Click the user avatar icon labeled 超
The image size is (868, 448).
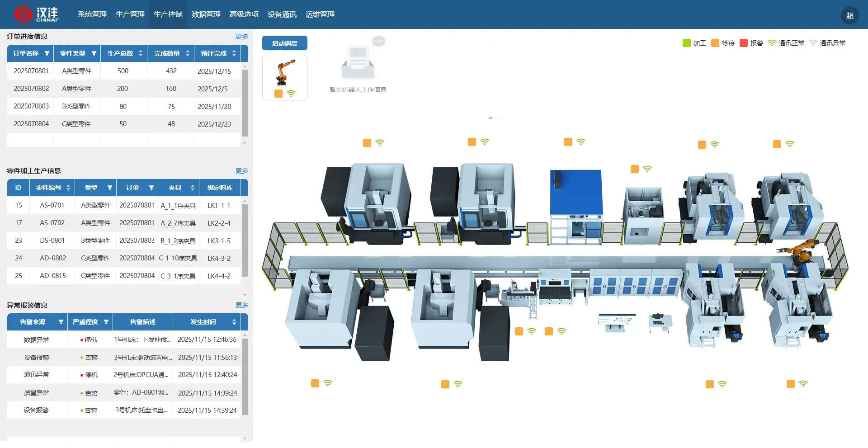[x=849, y=15]
